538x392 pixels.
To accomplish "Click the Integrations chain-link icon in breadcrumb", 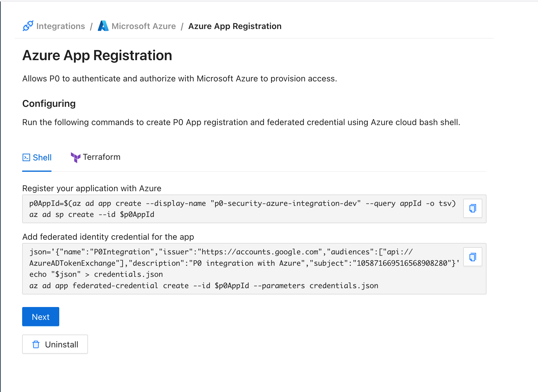I will 28,26.
